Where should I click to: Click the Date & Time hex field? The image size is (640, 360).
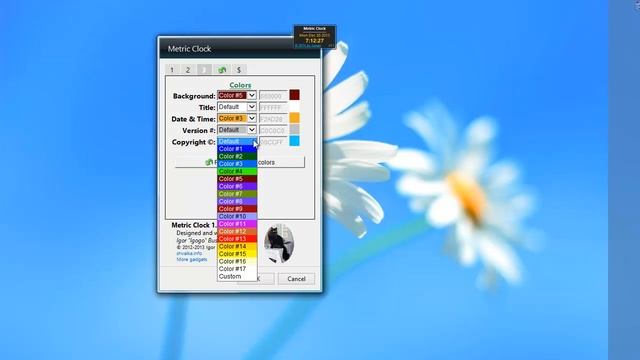click(x=273, y=119)
